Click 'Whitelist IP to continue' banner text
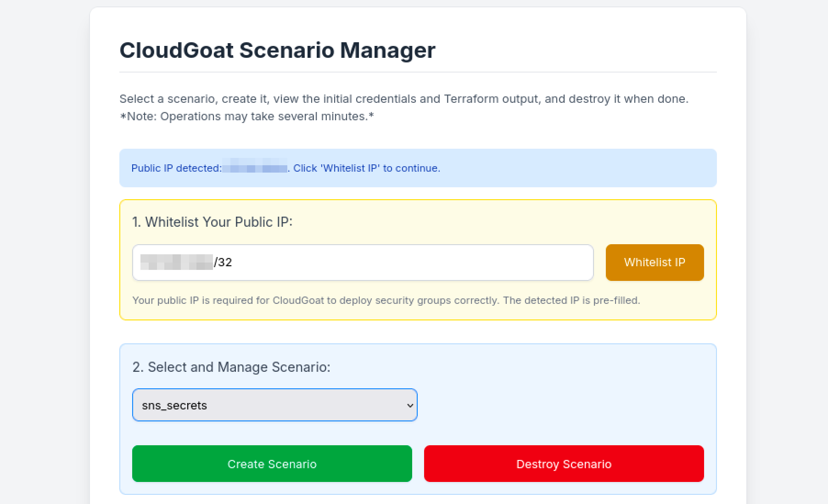 coord(366,168)
